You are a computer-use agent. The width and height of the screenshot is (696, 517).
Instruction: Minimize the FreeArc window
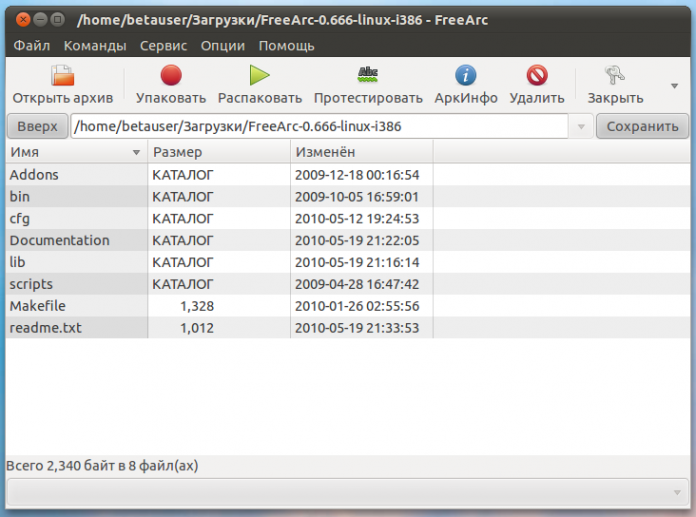(x=40, y=20)
